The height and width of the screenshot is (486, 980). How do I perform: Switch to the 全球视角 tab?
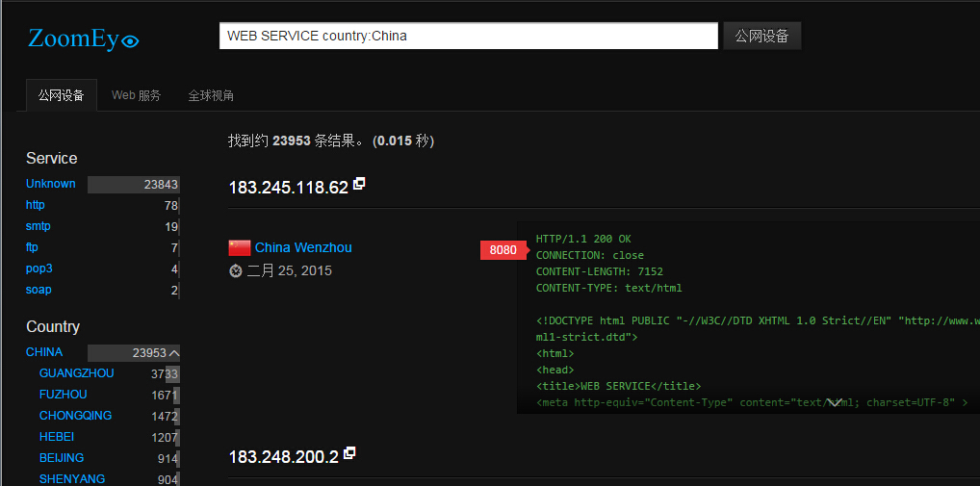211,95
